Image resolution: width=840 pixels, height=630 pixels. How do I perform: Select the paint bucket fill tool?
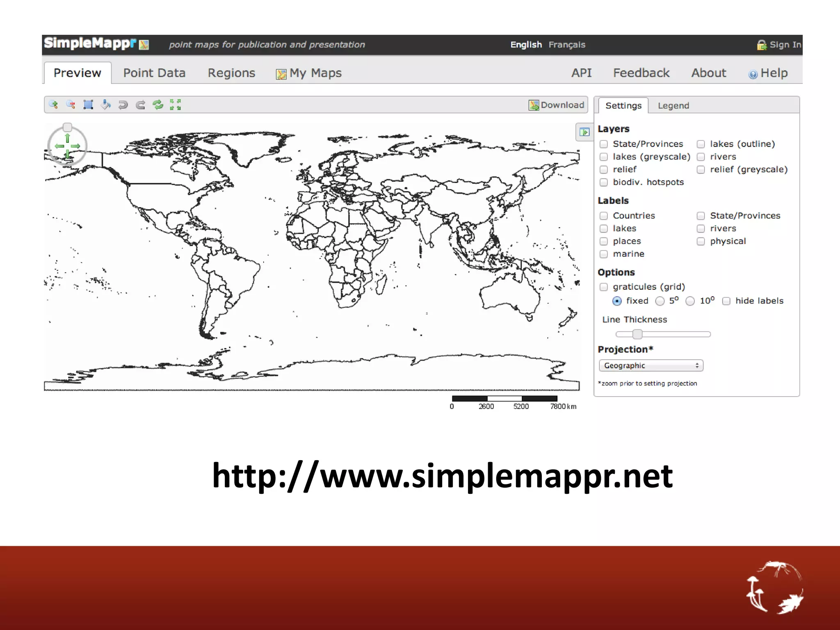pos(106,105)
